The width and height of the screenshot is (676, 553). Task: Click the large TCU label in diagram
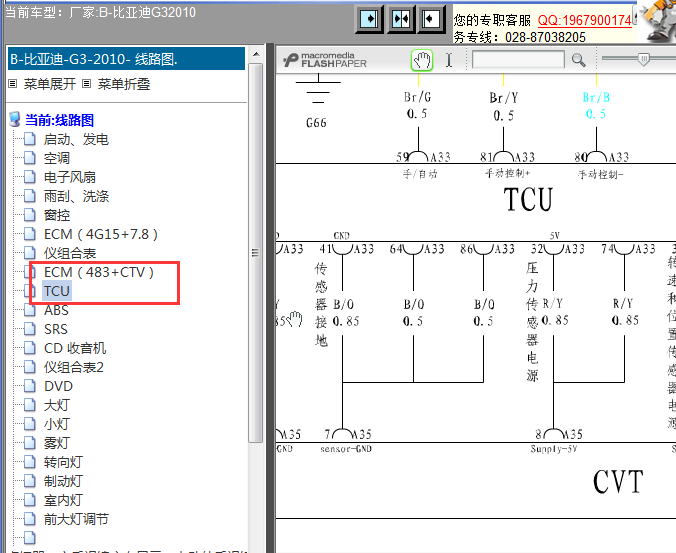click(x=528, y=199)
